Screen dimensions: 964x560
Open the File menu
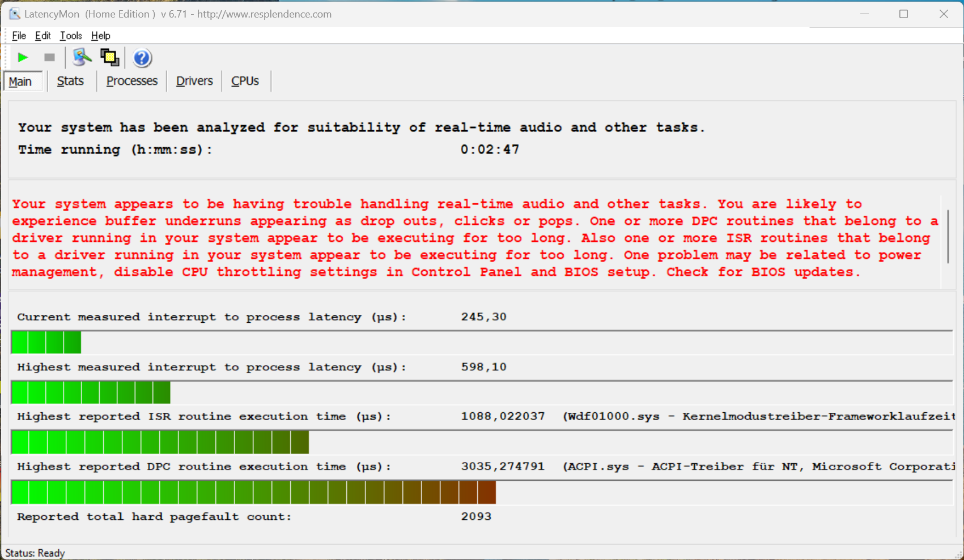click(x=19, y=36)
